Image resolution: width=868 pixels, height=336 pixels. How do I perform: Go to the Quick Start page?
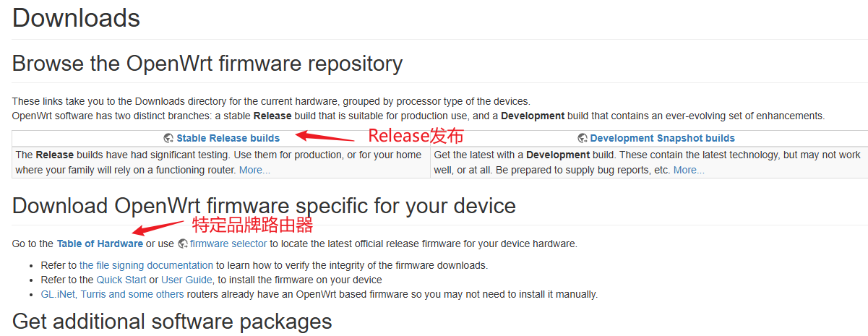121,280
